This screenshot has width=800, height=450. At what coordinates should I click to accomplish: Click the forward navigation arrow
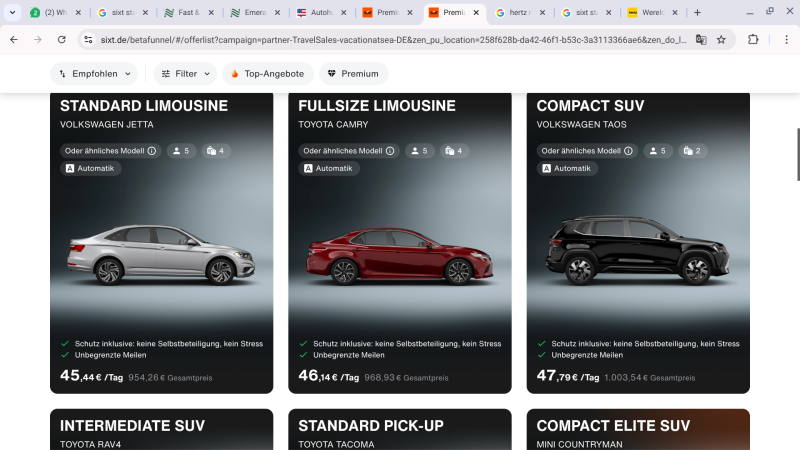(x=38, y=39)
